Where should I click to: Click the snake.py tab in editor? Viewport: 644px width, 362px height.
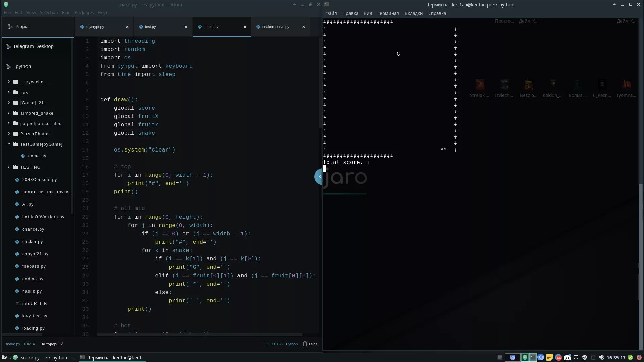tap(211, 27)
